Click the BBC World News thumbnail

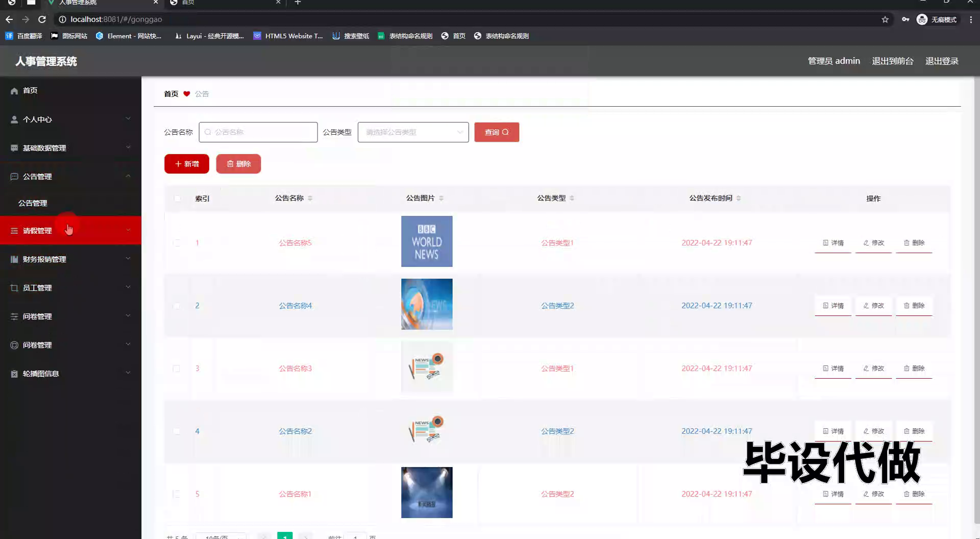point(427,241)
